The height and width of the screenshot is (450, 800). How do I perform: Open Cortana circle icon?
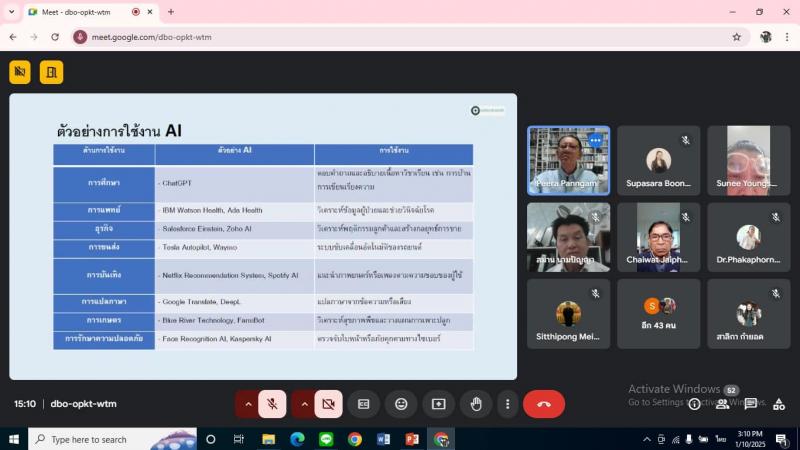pyautogui.click(x=210, y=439)
